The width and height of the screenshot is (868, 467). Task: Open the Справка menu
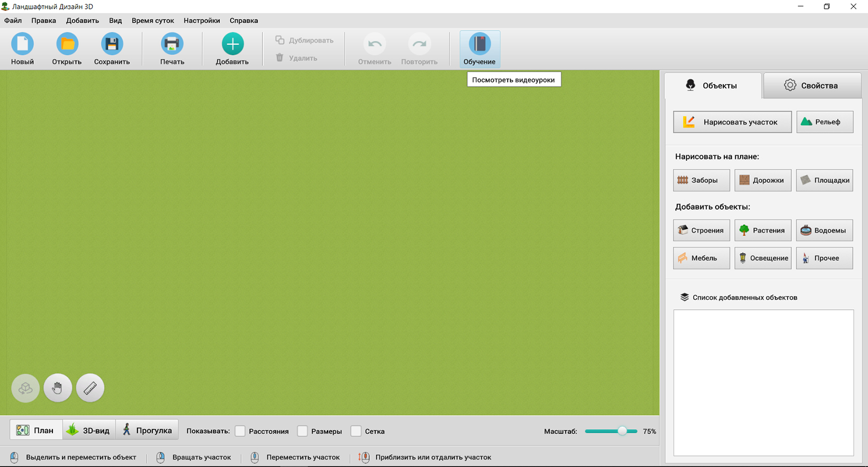244,21
